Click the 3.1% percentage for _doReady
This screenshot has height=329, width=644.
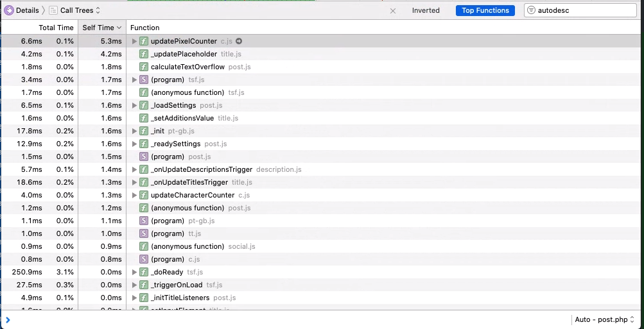(65, 272)
